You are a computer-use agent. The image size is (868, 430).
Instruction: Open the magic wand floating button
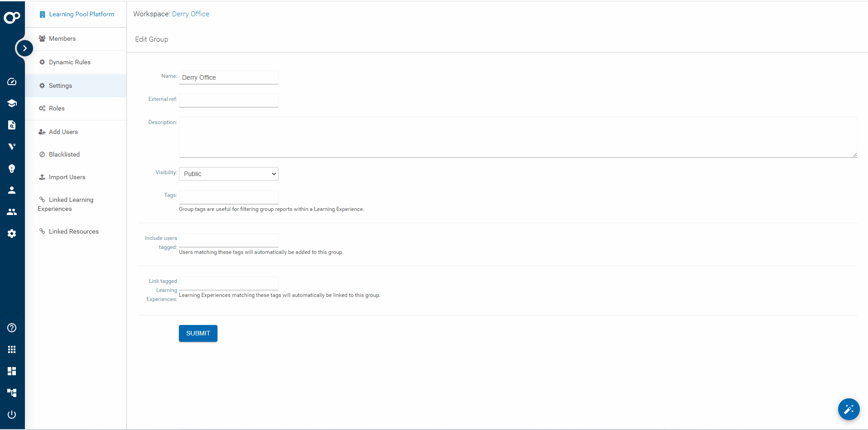[849, 409]
